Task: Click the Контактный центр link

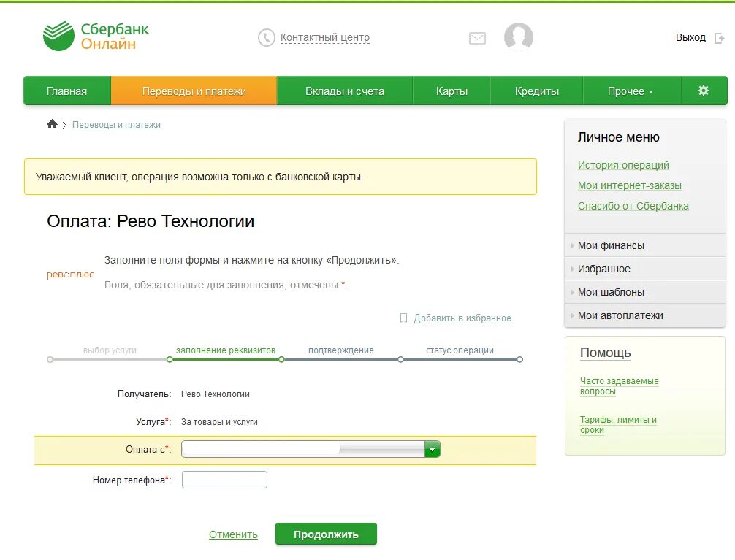Action: coord(325,37)
